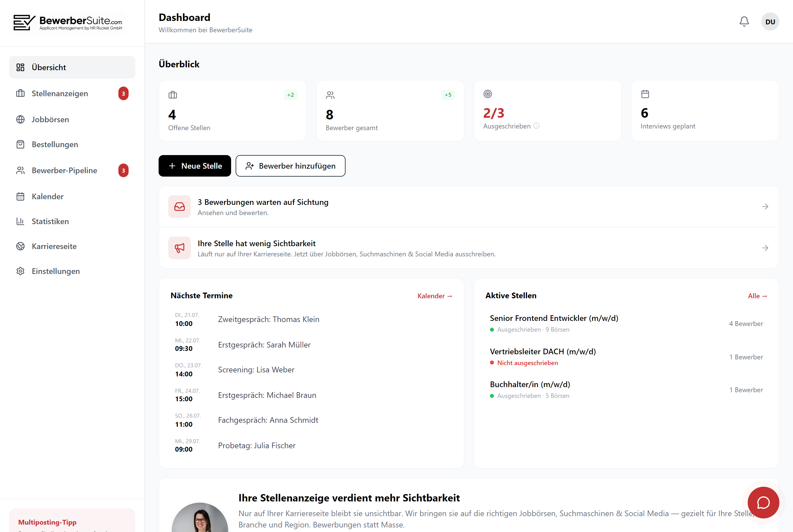Open Senior Frontend Entwickler (m/w/d) job

tap(626, 323)
